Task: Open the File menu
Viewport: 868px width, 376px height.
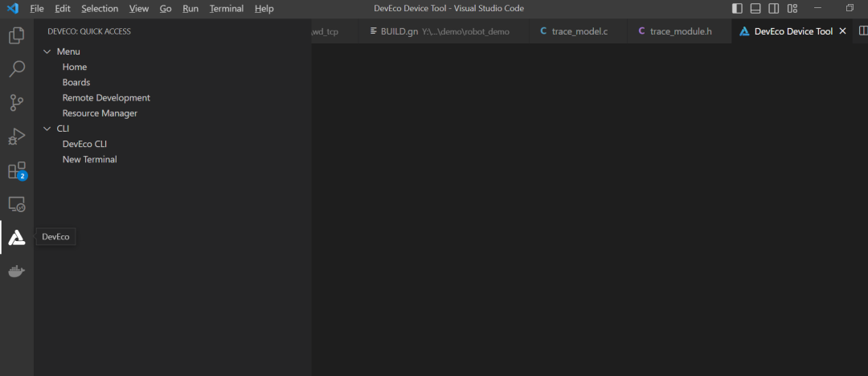Action: pos(36,8)
